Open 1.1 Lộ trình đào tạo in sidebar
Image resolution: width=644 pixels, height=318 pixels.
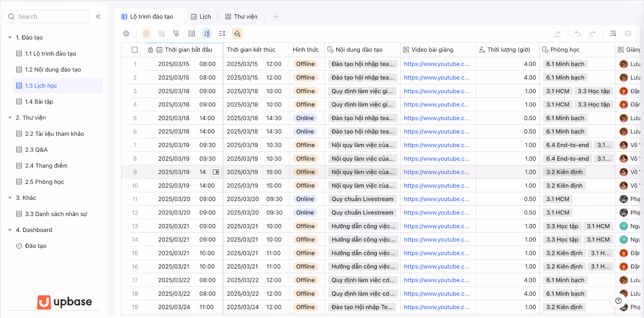click(x=58, y=54)
